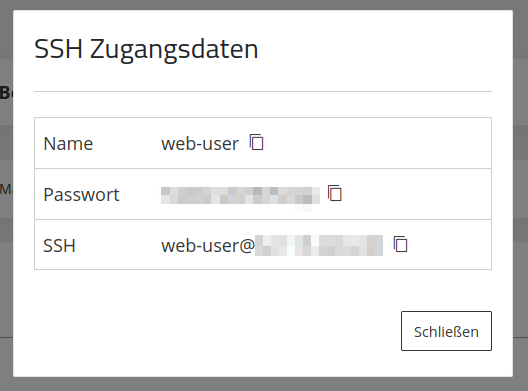Click the web-user@ text in SSH row
Image resolution: width=528 pixels, height=391 pixels.
coord(208,246)
